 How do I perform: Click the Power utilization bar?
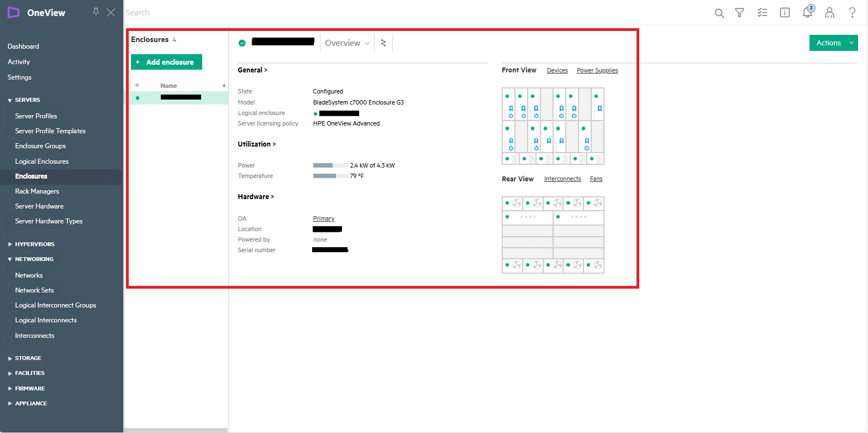(330, 165)
